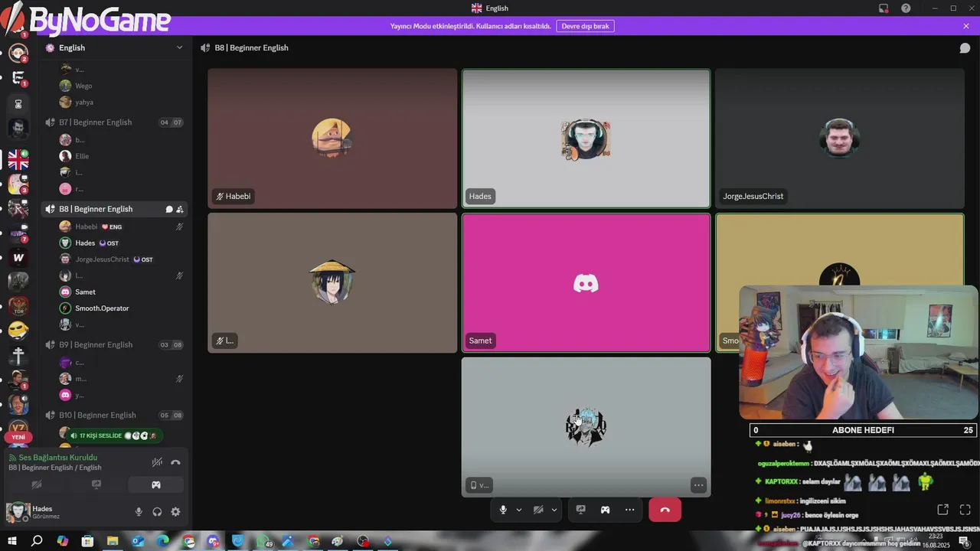Open Discord help icon in title bar
The image size is (980, 551).
pyautogui.click(x=906, y=8)
